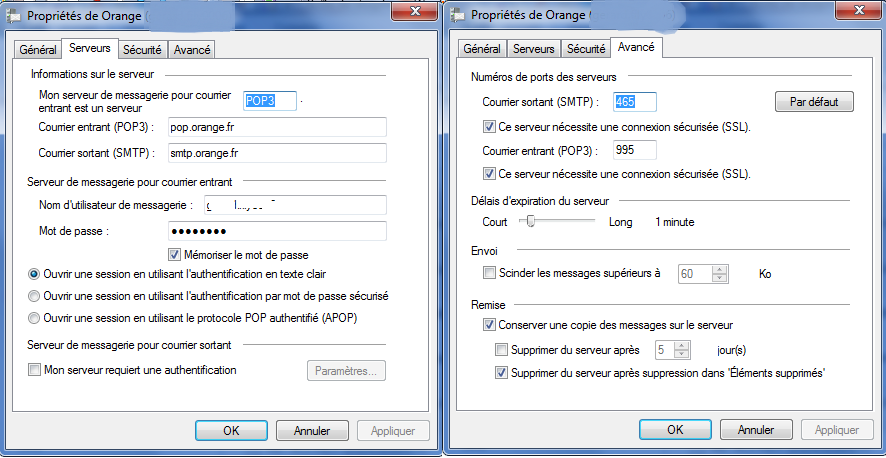
Task: Click OK in the left Serveurs window
Action: 231,430
